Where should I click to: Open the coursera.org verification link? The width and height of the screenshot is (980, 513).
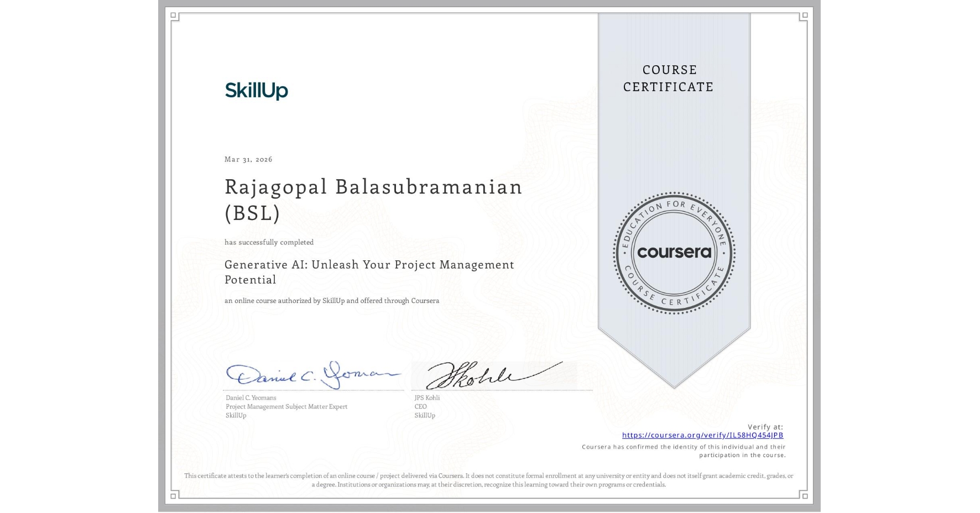pos(702,435)
